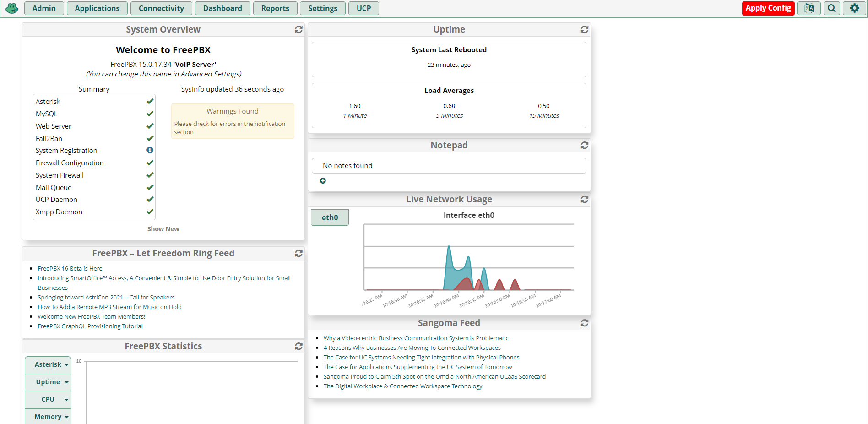This screenshot has height=424, width=868.
Task: Expand the CPU statistics dropdown
Action: [x=48, y=399]
